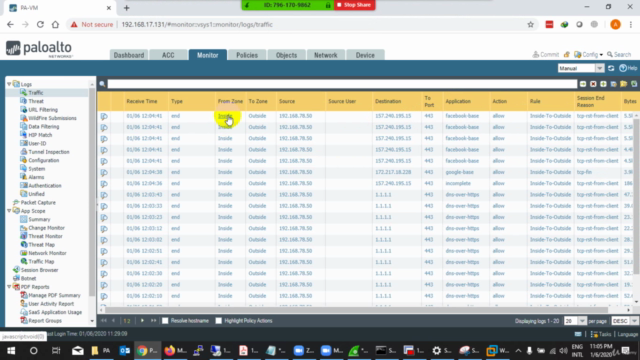
Task: Click the Tasks button in status bar
Action: 601,334
